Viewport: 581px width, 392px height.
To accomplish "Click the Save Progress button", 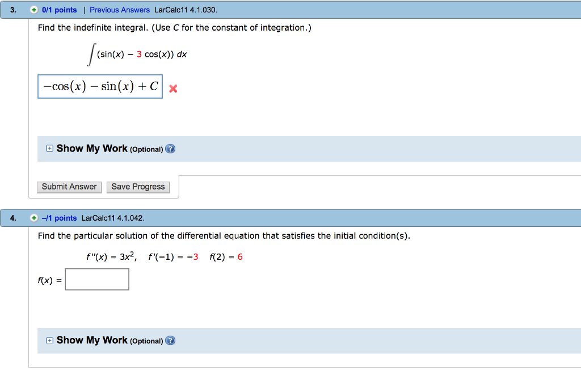I will tap(138, 187).
